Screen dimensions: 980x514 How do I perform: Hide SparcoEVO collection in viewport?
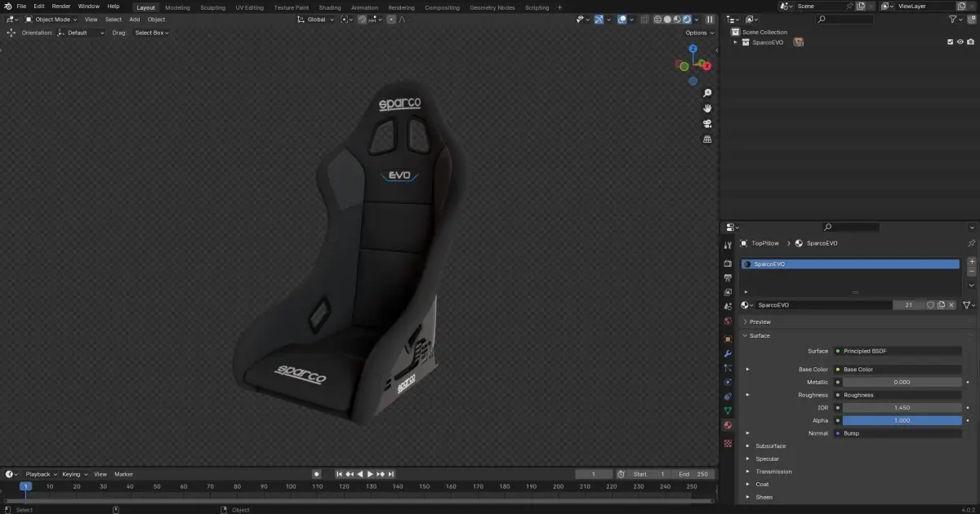point(960,42)
